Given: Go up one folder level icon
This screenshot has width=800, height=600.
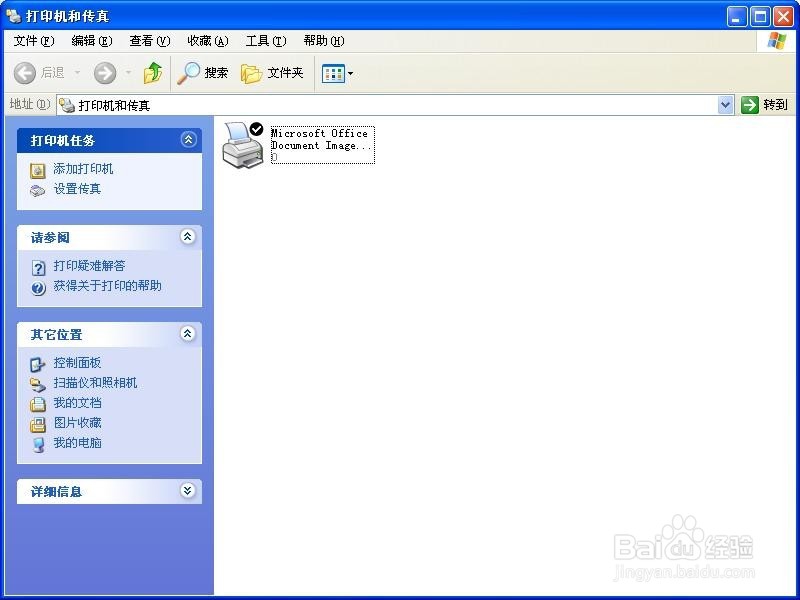Looking at the screenshot, I should (153, 73).
